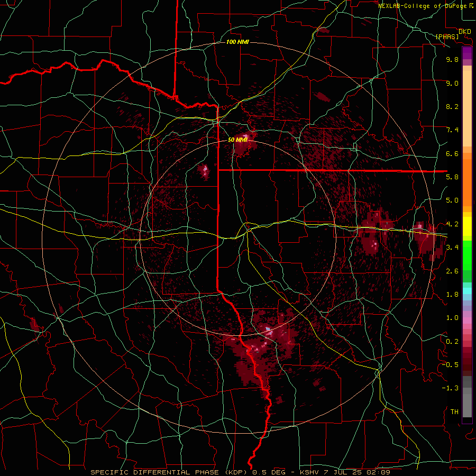
Task: Click the 9.8 value on color scale
Action: pyautogui.click(x=452, y=59)
